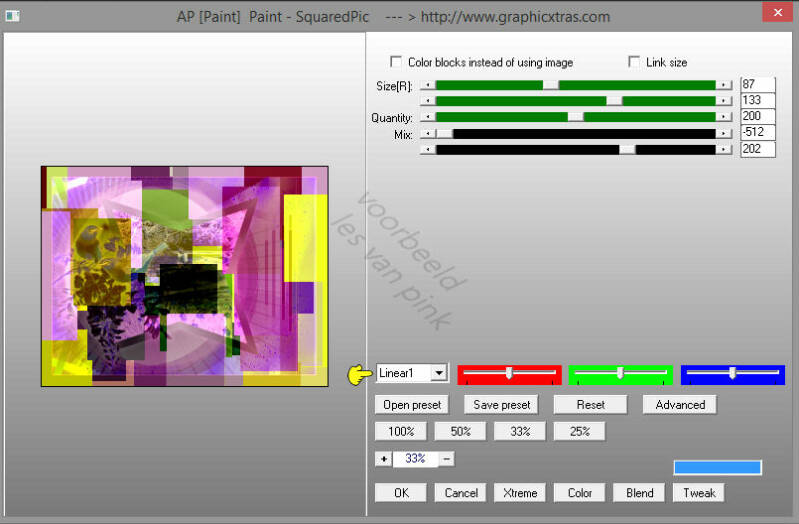Click the Color button

coord(579,493)
